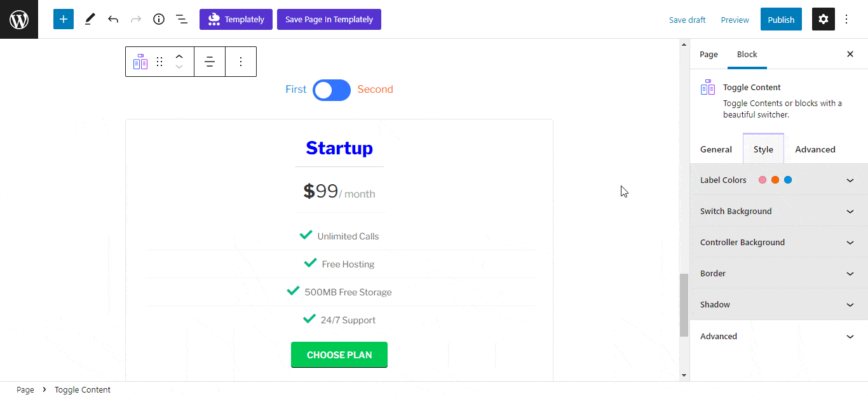Open the Details info icon
Viewport: 868px width, 397px height.
coord(159,19)
